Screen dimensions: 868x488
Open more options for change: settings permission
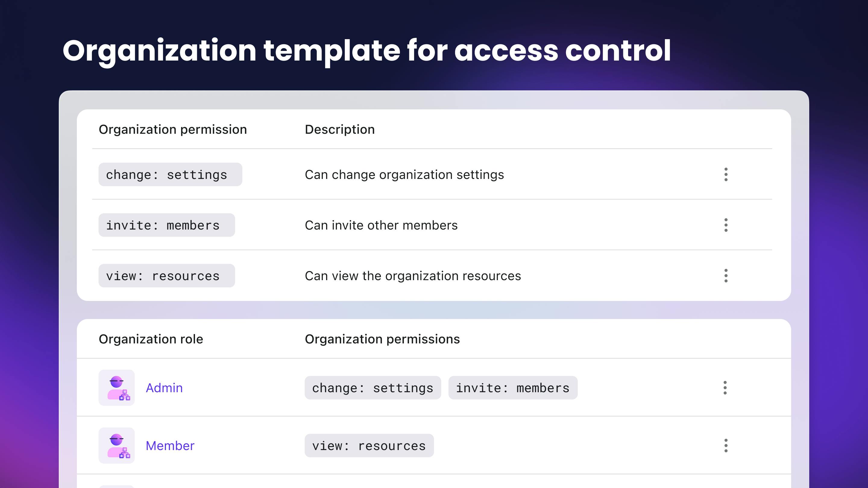pos(726,174)
